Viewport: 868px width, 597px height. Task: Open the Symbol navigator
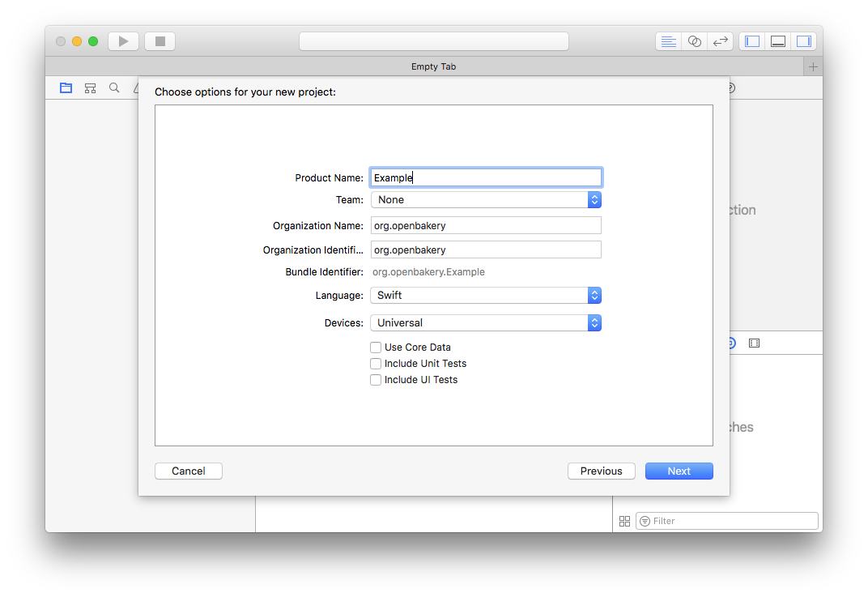90,87
